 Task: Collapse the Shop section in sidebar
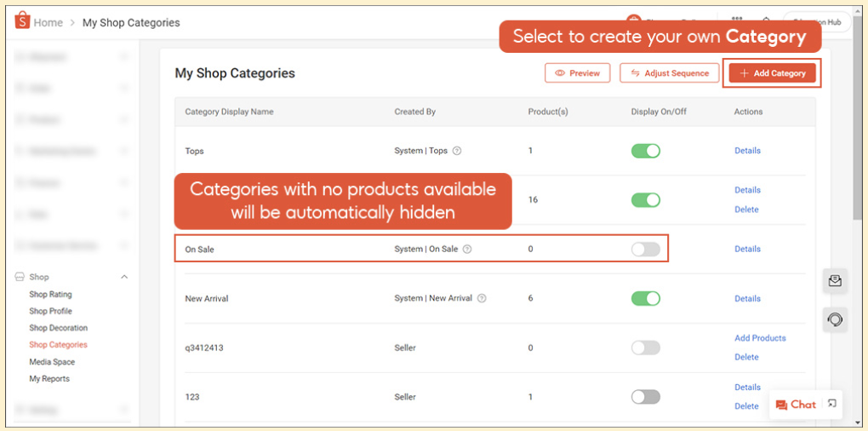point(124,277)
